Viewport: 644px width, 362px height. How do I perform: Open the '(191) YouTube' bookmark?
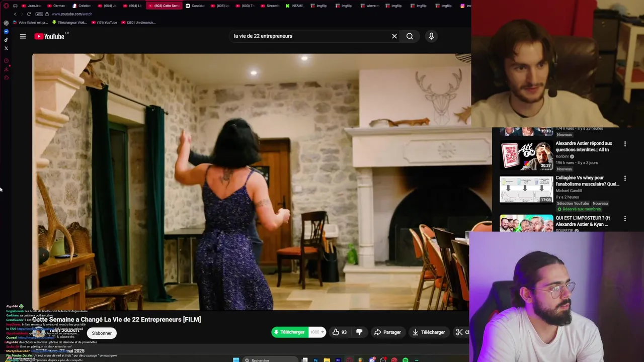(104, 23)
